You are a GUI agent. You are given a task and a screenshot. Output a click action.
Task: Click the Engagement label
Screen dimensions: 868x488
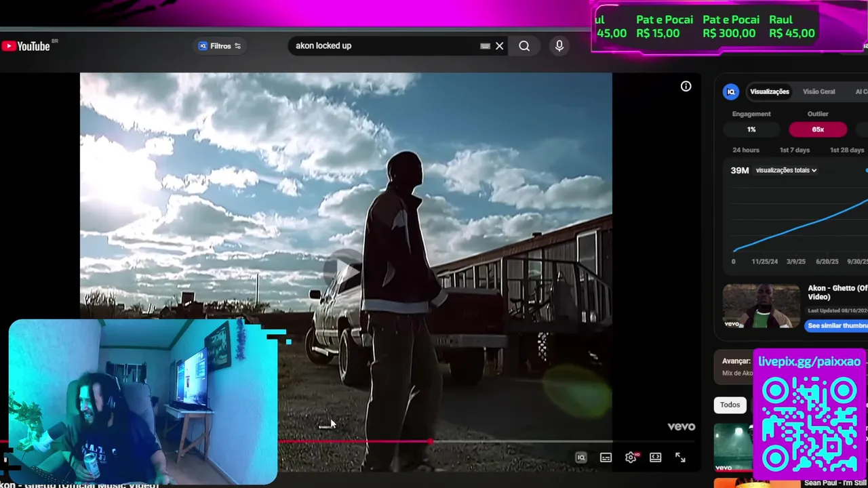(751, 114)
